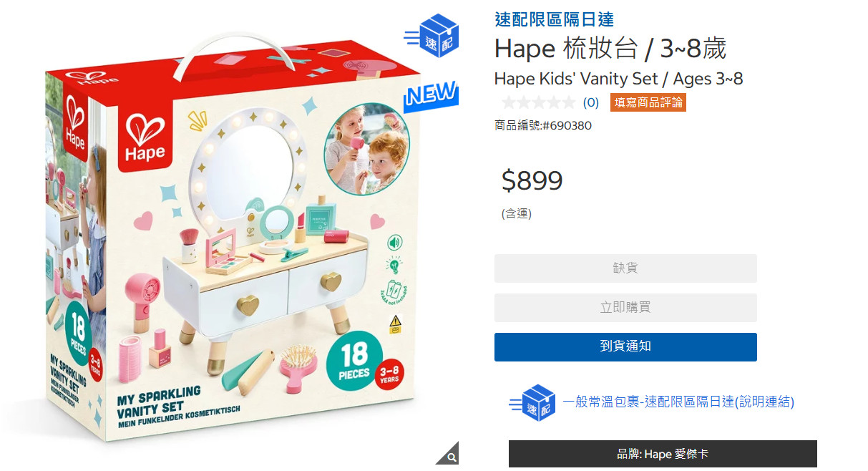Click the red Hape logo on box front
This screenshot has width=868, height=471.
click(145, 136)
